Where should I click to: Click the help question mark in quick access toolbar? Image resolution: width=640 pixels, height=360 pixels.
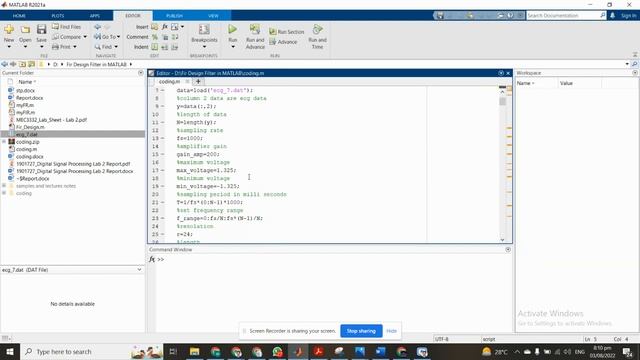click(511, 16)
